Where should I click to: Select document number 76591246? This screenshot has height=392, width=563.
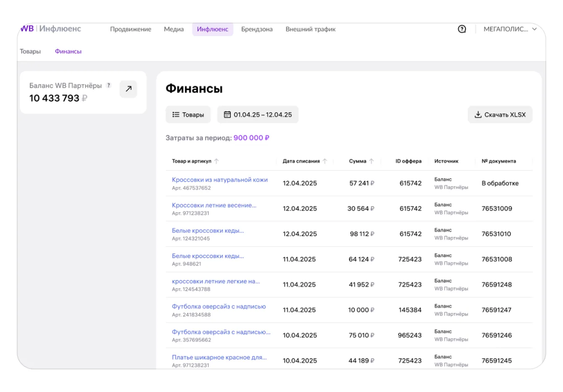[497, 335]
